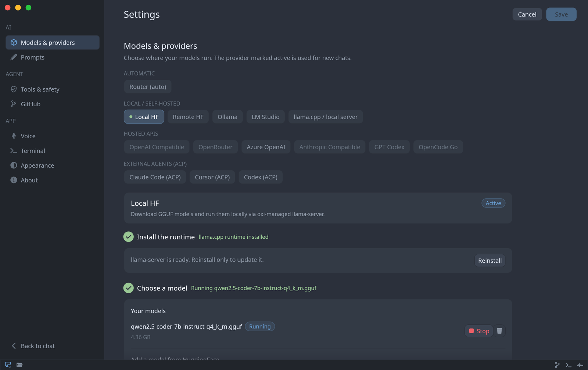
Task: Open the Prompts settings page
Action: 53,57
